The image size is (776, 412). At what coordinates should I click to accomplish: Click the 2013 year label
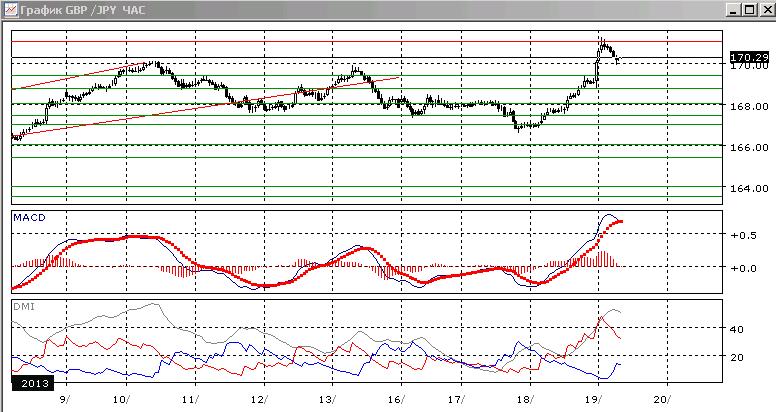pyautogui.click(x=33, y=383)
